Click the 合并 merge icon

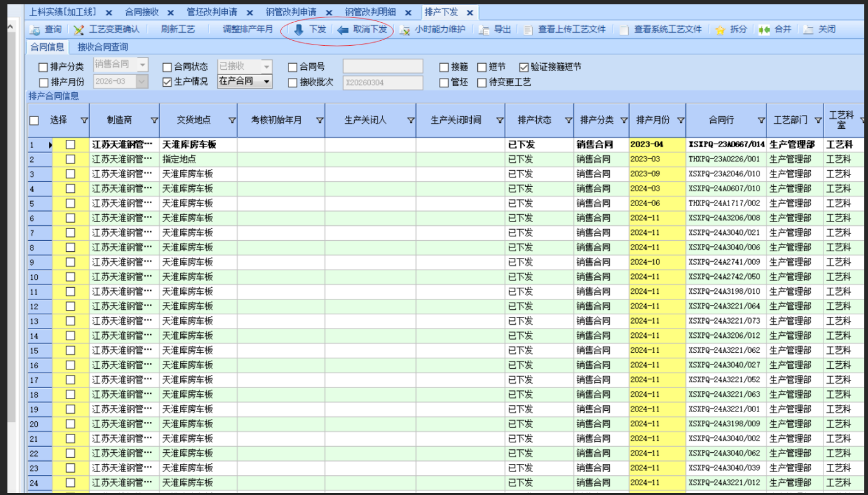tap(765, 30)
